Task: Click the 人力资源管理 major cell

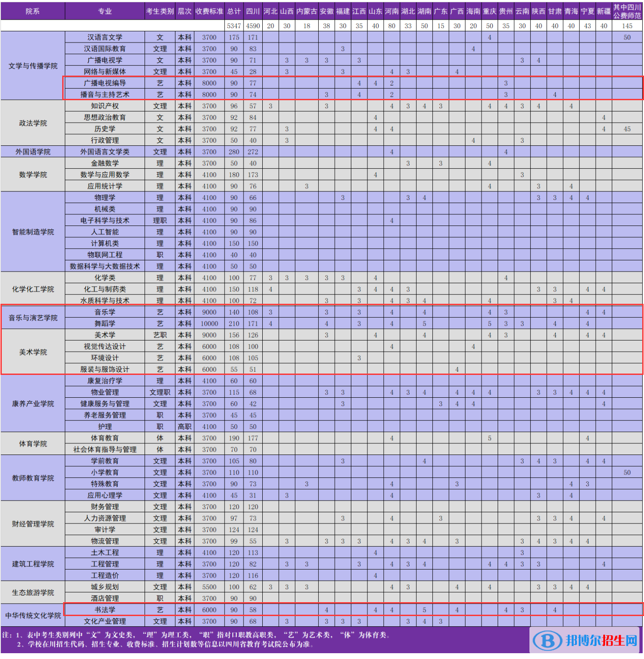Action: (105, 518)
